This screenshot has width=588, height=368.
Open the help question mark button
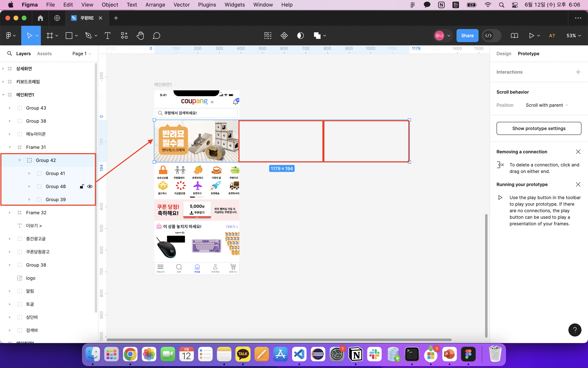(x=575, y=330)
